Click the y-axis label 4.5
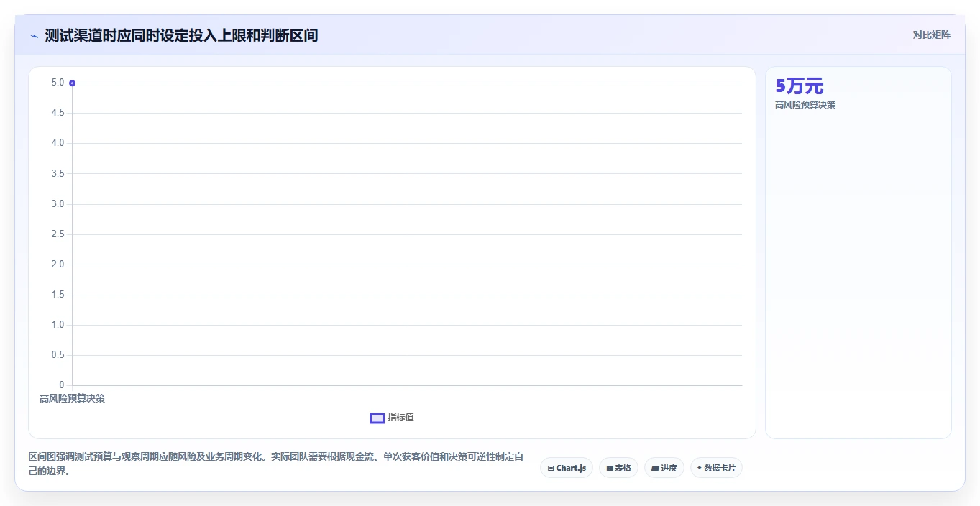The width and height of the screenshot is (980, 506). click(x=58, y=113)
